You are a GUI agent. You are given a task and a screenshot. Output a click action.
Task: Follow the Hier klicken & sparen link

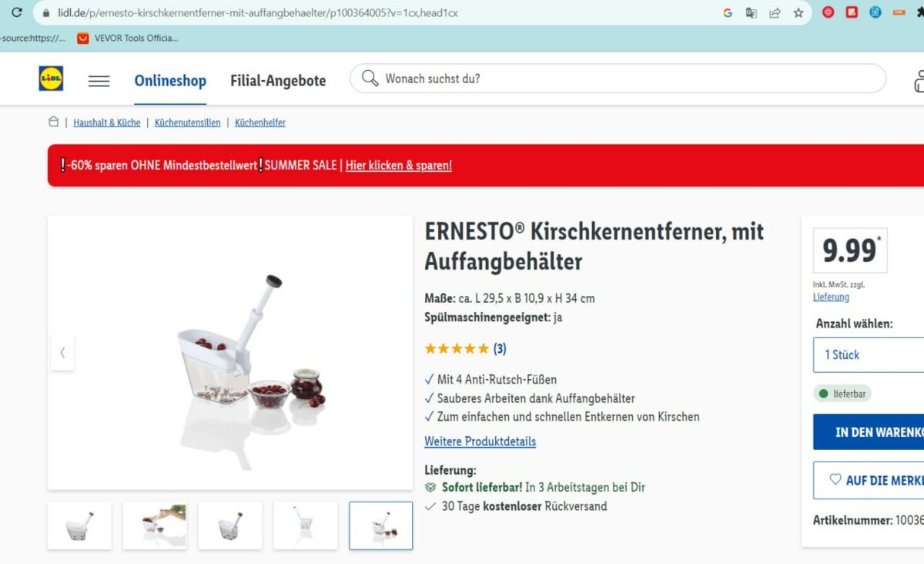399,165
